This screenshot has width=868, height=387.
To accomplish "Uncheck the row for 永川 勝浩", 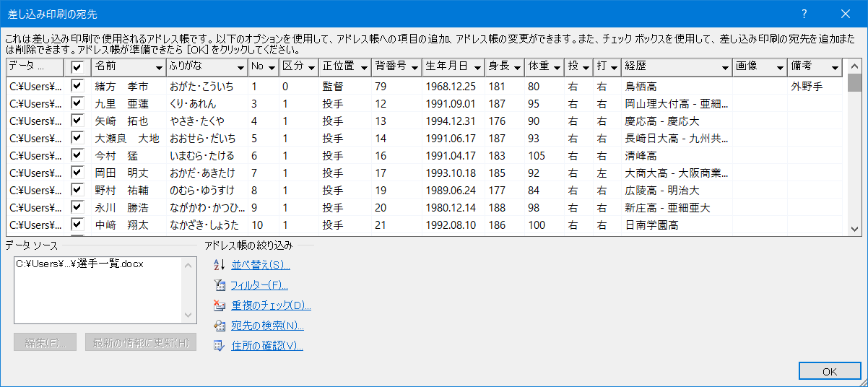I will point(77,207).
